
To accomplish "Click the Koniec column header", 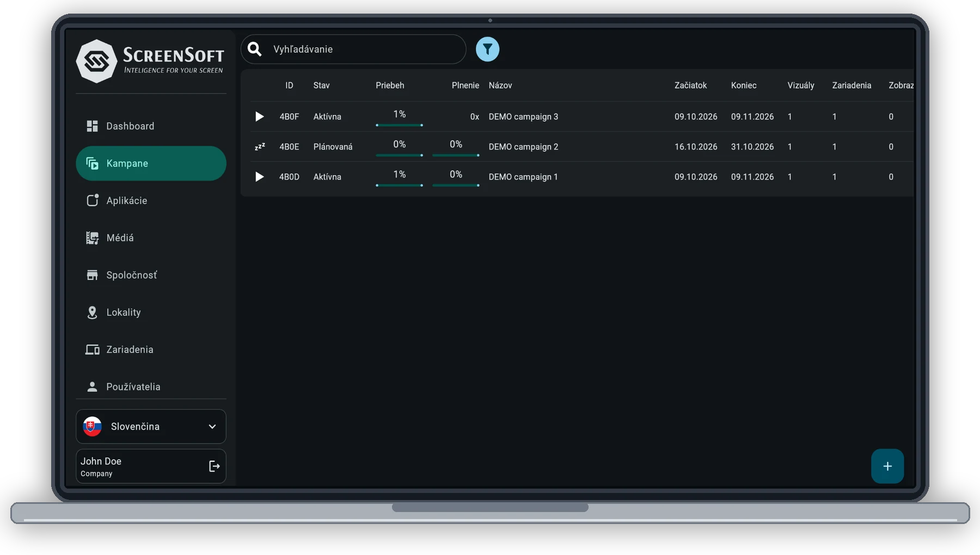I will coord(744,85).
